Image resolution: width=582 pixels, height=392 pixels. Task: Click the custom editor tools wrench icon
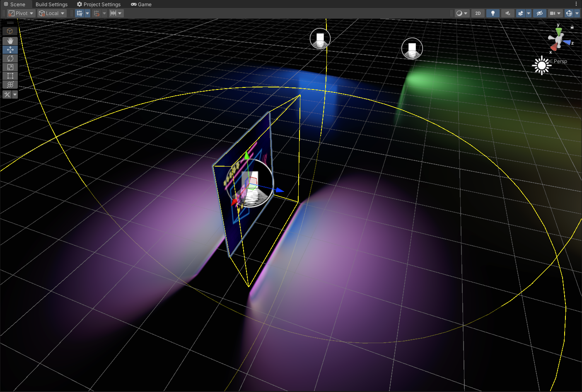(7, 94)
